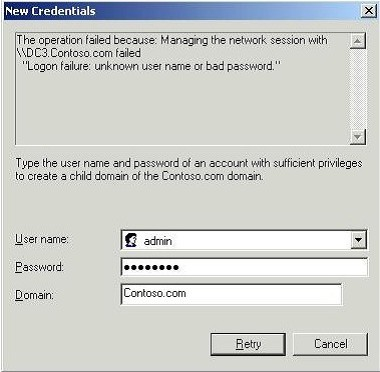The height and width of the screenshot is (372, 380).
Task: Click the error box scroll up arrow
Action: (358, 41)
